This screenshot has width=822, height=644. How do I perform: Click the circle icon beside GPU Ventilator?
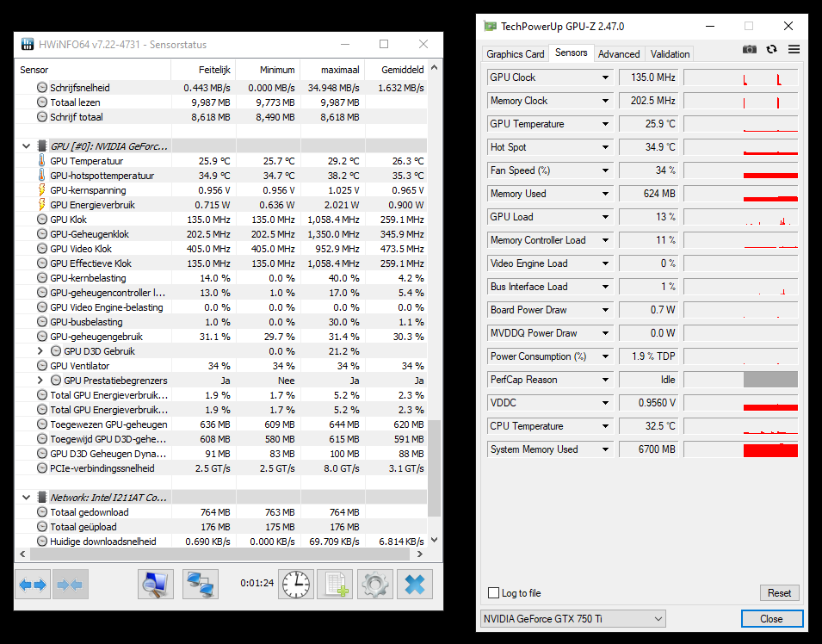pyautogui.click(x=42, y=366)
